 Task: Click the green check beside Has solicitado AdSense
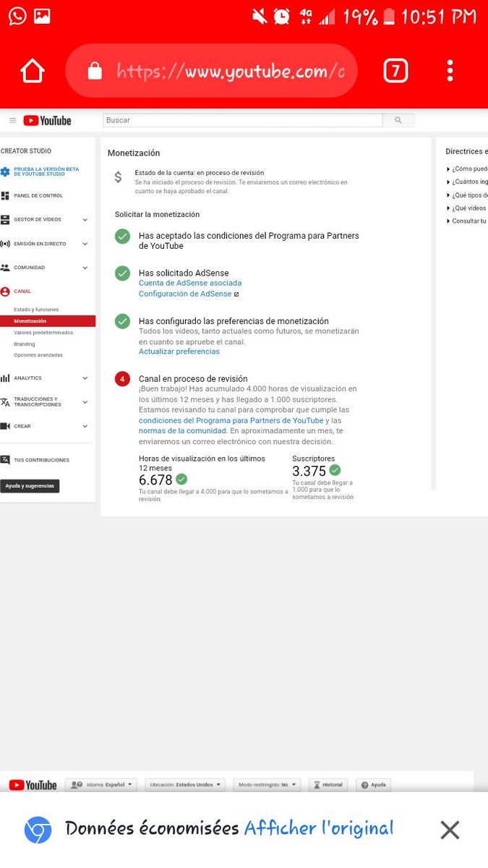[123, 273]
